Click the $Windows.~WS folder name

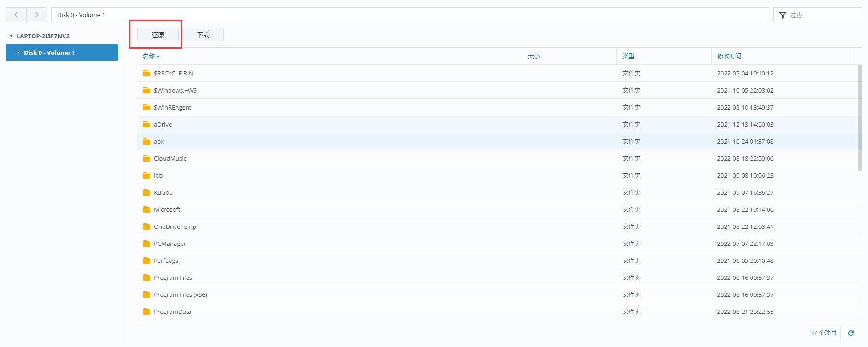point(175,90)
